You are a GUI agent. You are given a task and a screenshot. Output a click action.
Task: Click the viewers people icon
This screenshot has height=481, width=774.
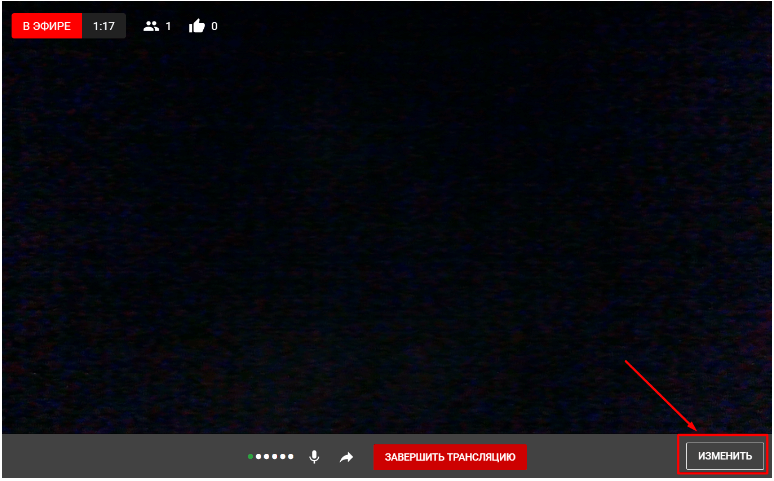click(x=151, y=26)
